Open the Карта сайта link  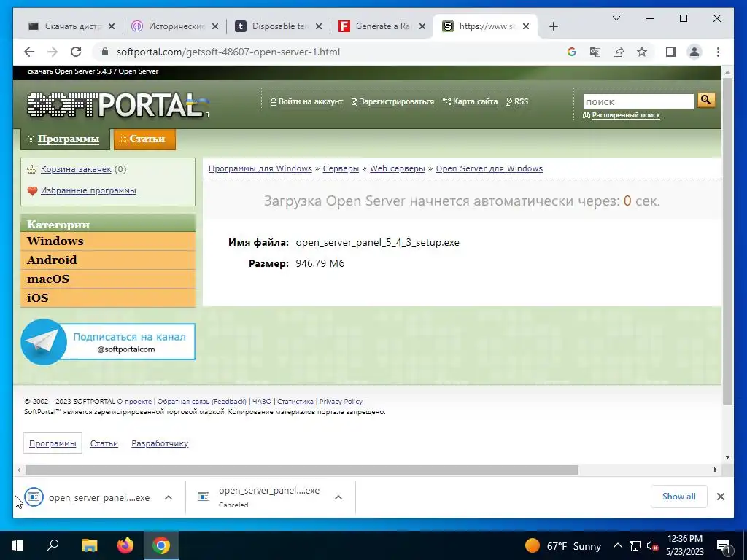click(x=475, y=101)
